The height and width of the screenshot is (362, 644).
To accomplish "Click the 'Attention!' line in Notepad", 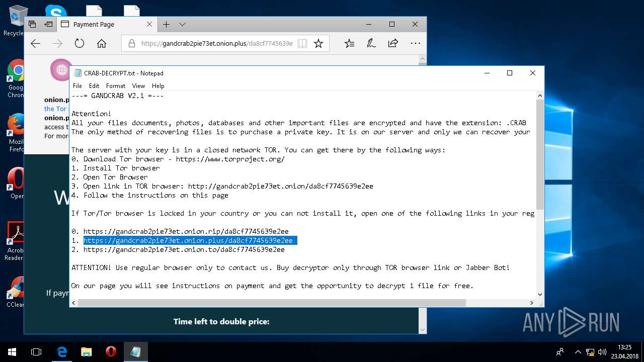I will click(91, 114).
